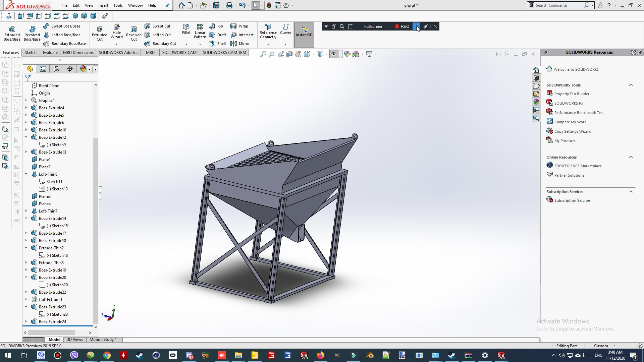Click the Design Library task pane icon
The width and height of the screenshot is (644, 362).
(536, 78)
